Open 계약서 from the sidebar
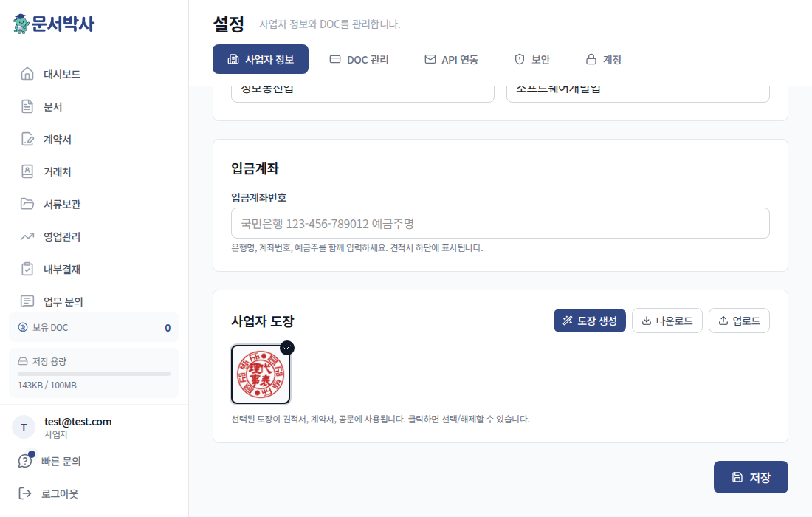The width and height of the screenshot is (812, 517). [x=26, y=138]
